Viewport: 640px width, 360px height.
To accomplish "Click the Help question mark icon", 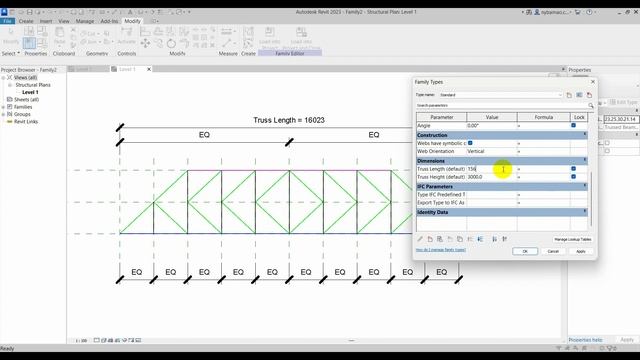I will pos(589,12).
